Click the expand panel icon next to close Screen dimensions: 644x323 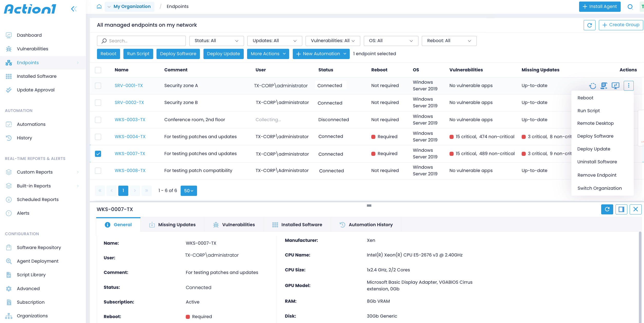point(621,209)
